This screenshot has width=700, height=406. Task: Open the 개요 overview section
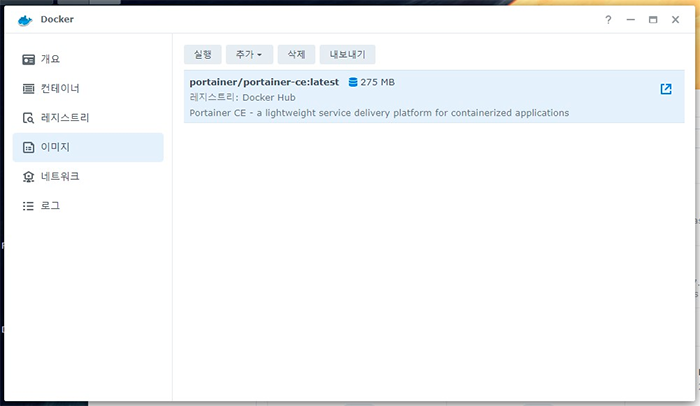(88, 59)
